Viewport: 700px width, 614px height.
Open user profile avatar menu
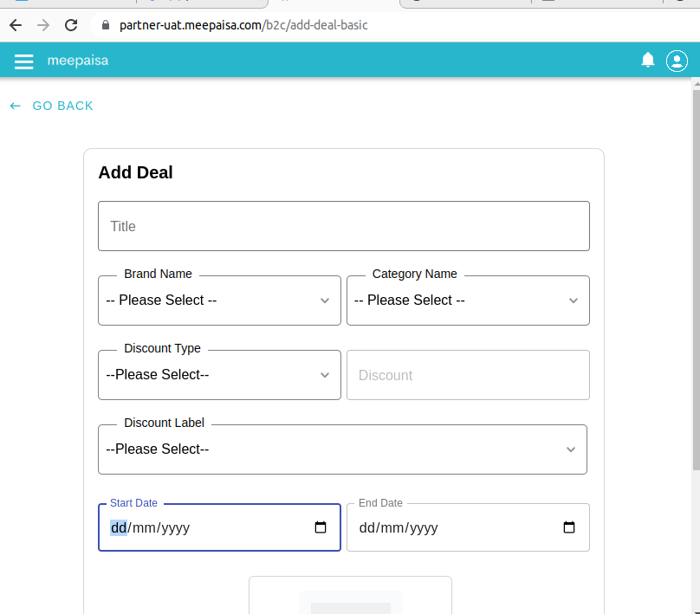677,61
